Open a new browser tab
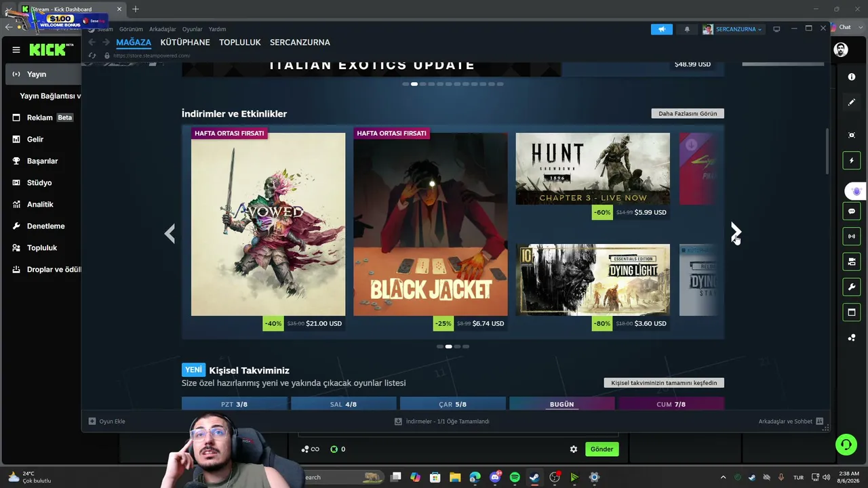Image resolution: width=868 pixels, height=488 pixels. pos(136,9)
